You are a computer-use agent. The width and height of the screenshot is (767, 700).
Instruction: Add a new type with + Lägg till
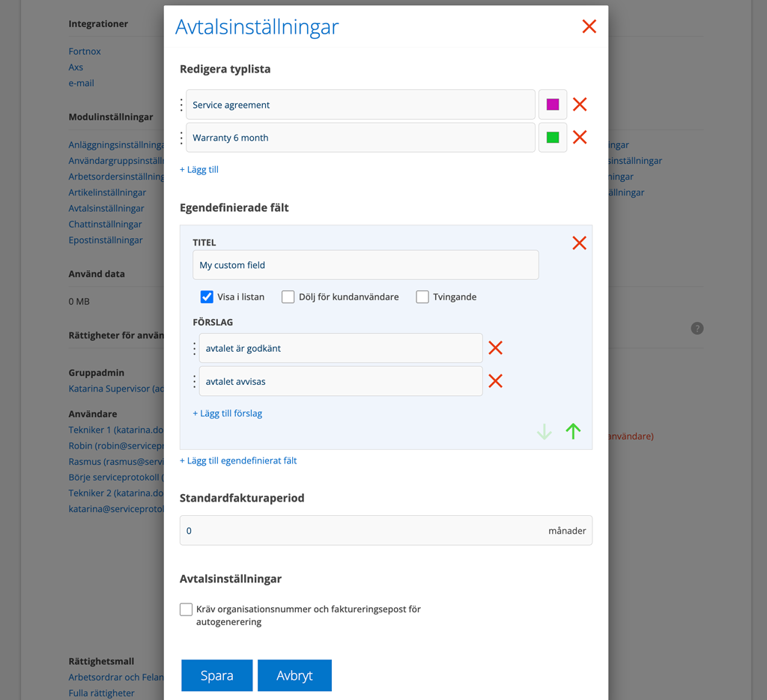point(199,170)
